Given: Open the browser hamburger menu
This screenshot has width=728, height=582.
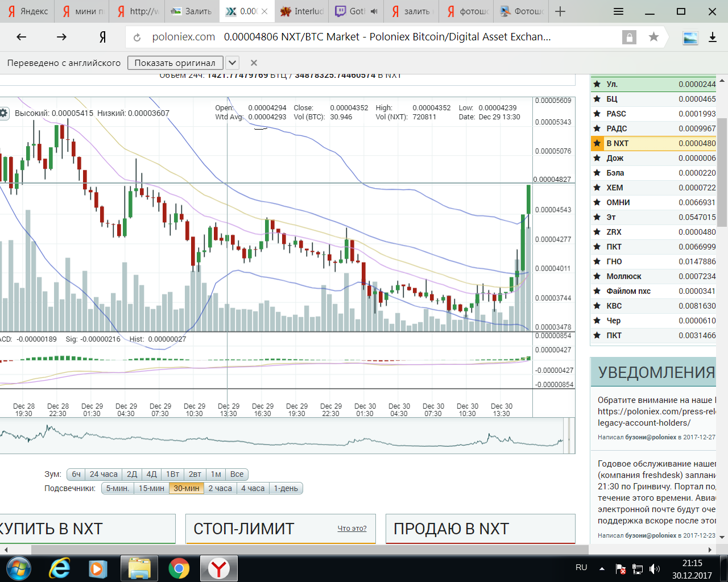Looking at the screenshot, I should coord(619,11).
